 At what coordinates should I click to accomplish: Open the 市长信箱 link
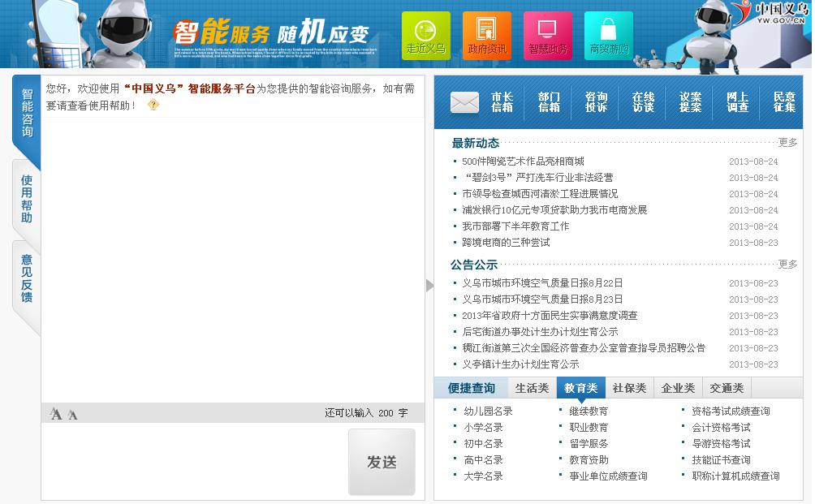tap(502, 102)
